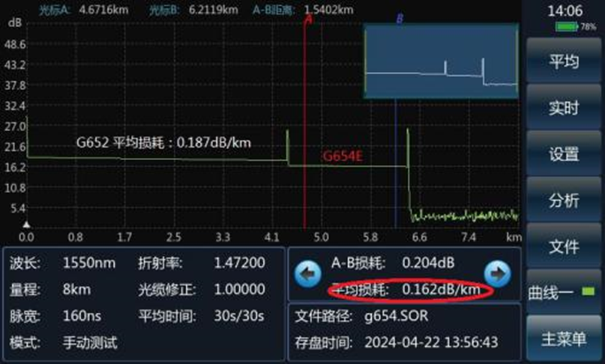Click the trace overview thumbnail window
The width and height of the screenshot is (605, 364).
click(x=441, y=61)
